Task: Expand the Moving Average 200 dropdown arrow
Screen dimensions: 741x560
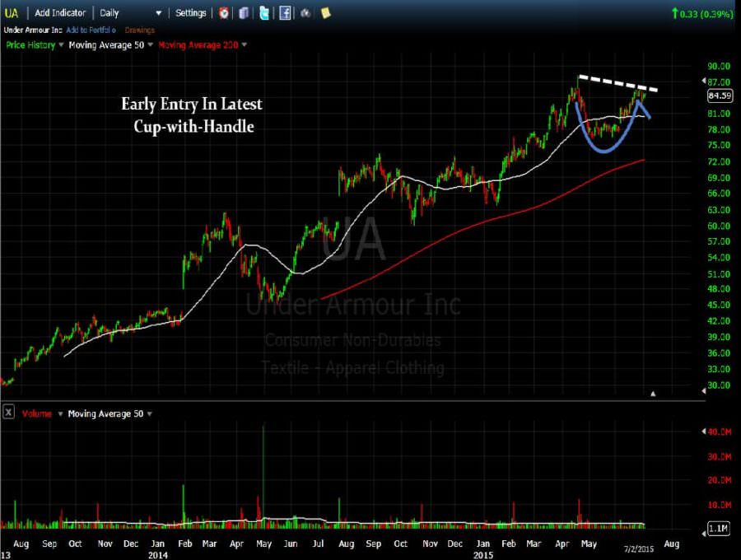Action: coord(245,45)
